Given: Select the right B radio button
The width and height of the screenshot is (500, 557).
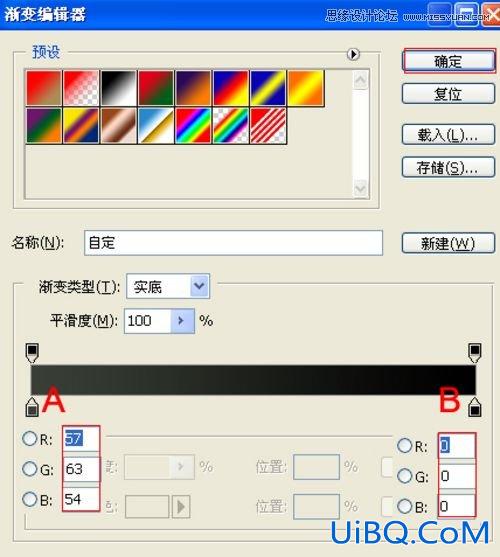Looking at the screenshot, I should [x=404, y=506].
